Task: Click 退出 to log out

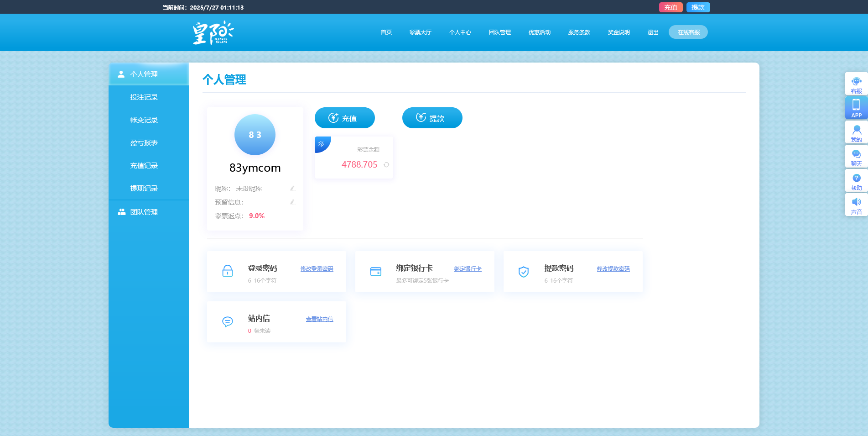Action: 653,32
